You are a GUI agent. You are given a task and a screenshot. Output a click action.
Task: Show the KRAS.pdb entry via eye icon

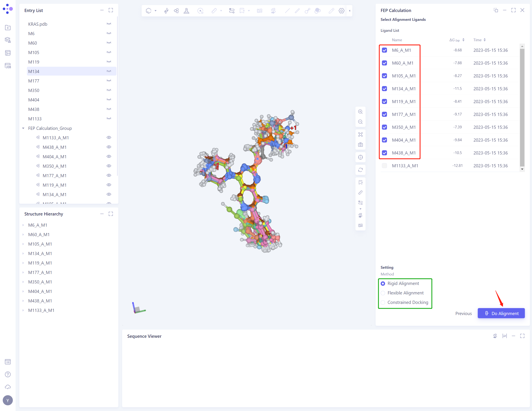[x=109, y=24]
